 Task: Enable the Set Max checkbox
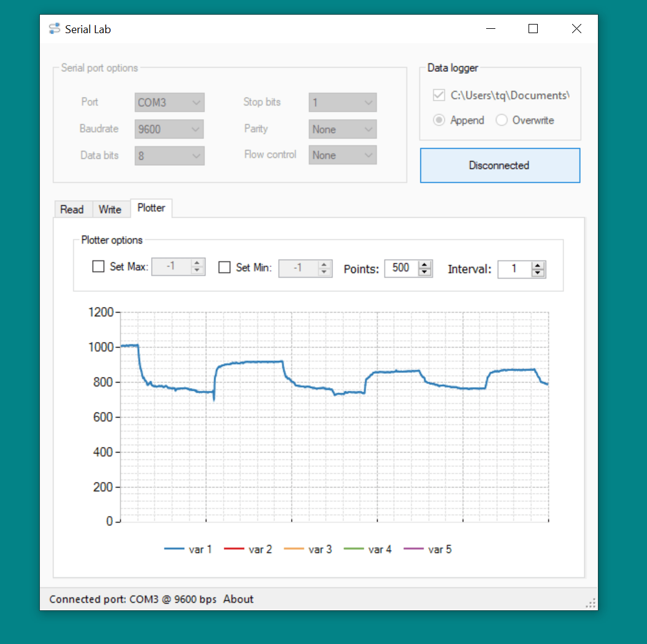(98, 266)
